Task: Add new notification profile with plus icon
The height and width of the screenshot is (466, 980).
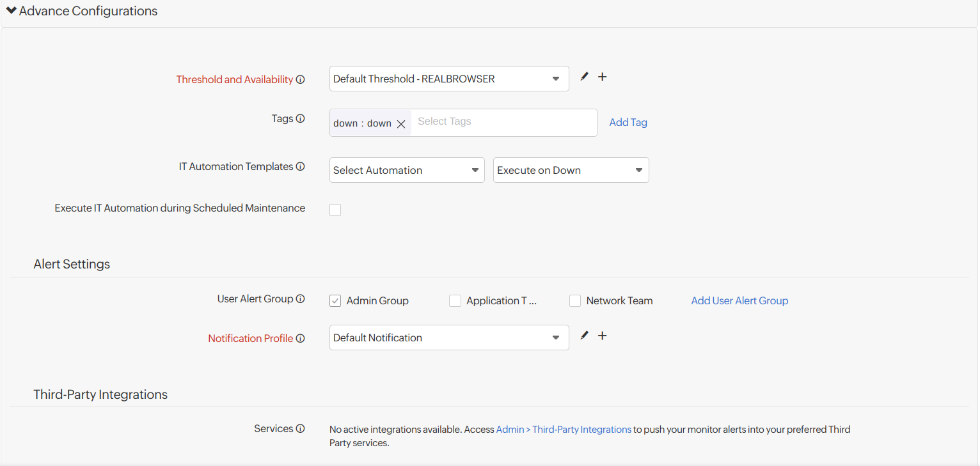Action: click(602, 336)
